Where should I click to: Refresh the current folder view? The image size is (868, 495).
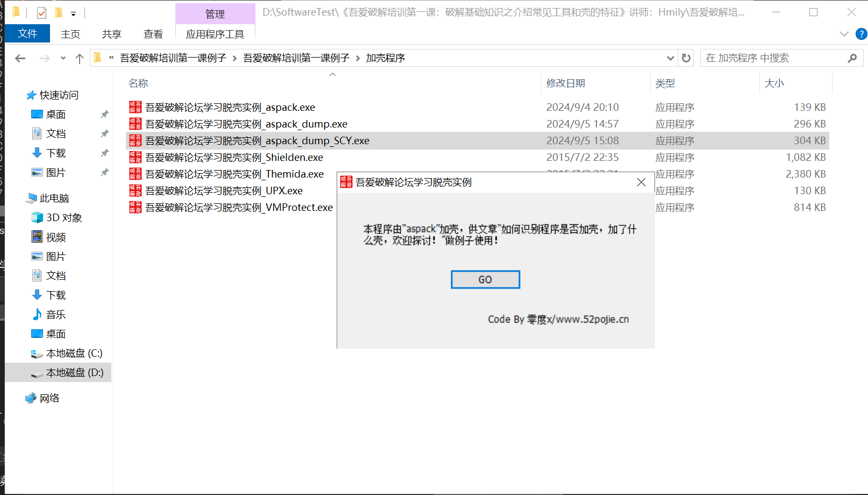point(686,58)
